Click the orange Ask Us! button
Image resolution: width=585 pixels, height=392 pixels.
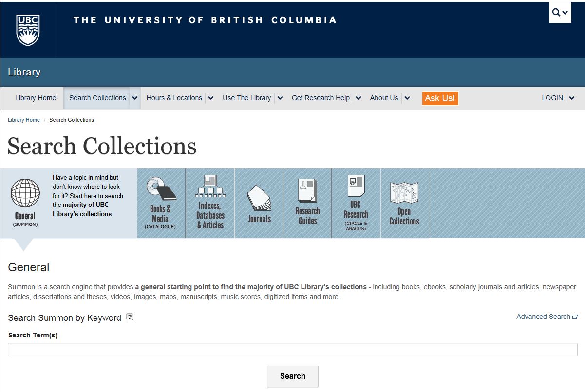coord(440,98)
